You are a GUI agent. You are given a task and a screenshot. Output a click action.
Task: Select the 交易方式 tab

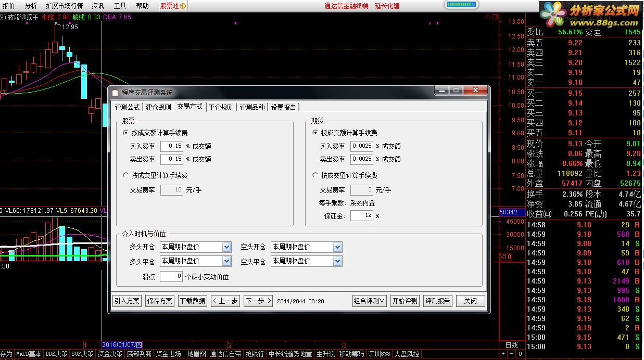click(190, 106)
